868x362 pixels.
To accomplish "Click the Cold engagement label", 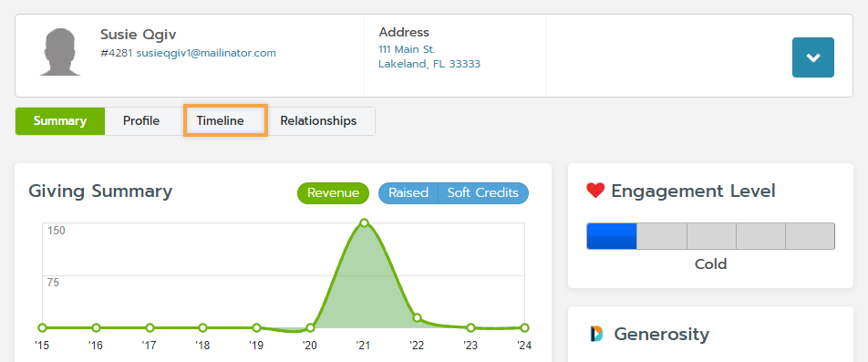I will (711, 264).
